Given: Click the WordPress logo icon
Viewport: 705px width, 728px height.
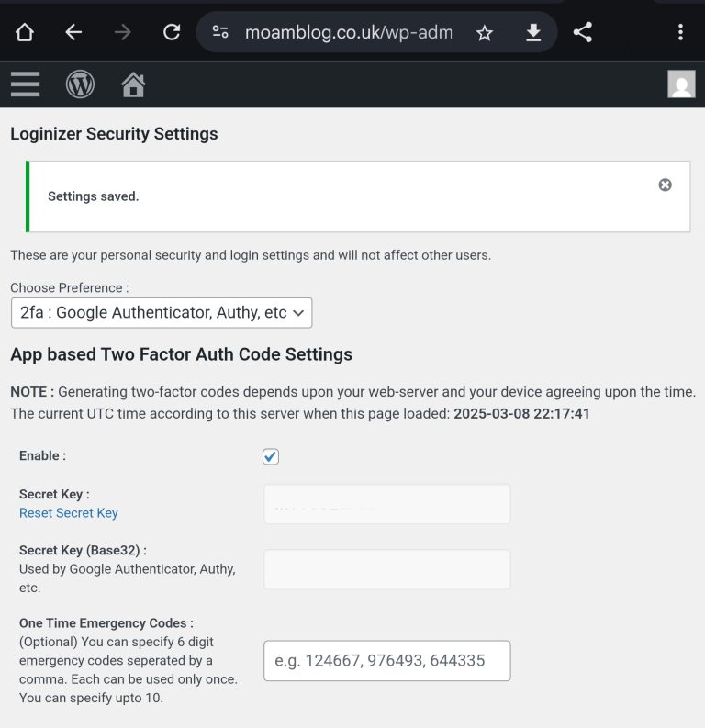Looking at the screenshot, I should point(80,84).
